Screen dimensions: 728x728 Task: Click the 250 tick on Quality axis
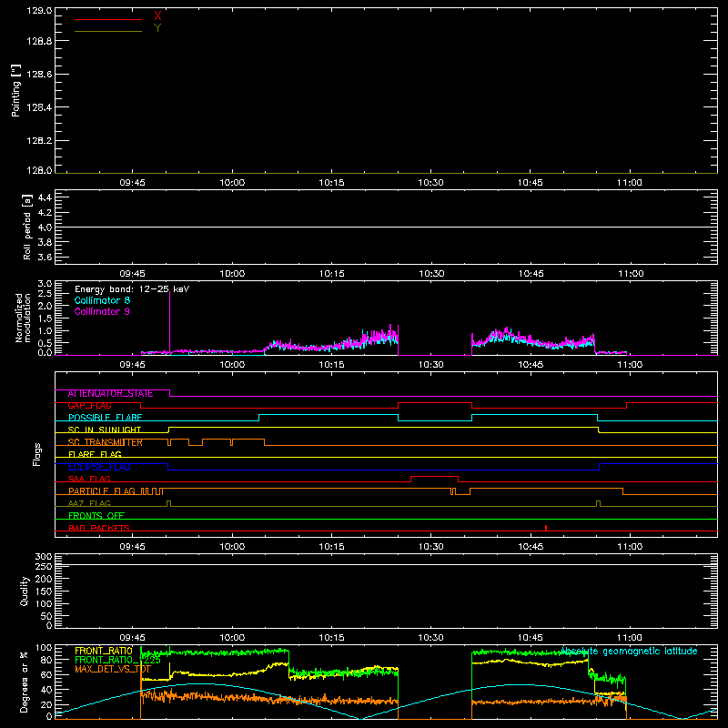[x=44, y=566]
